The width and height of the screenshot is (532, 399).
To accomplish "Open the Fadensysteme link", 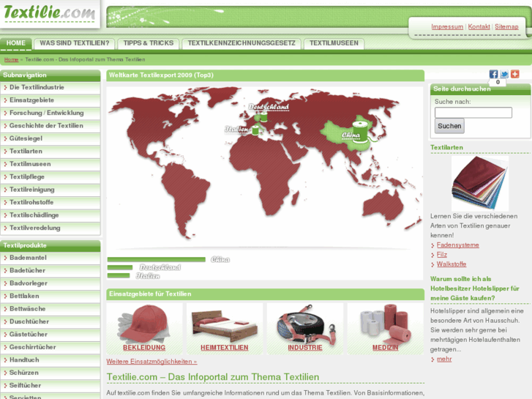I will click(x=457, y=245).
